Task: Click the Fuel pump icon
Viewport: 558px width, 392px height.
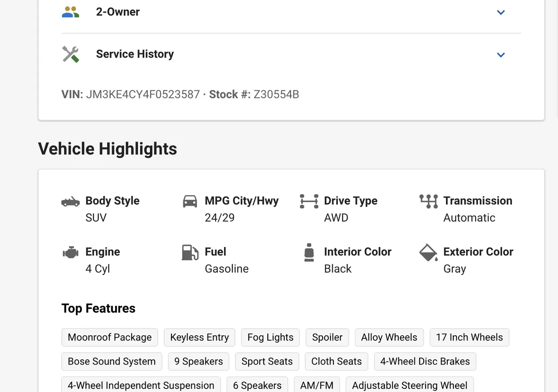Action: (x=190, y=252)
